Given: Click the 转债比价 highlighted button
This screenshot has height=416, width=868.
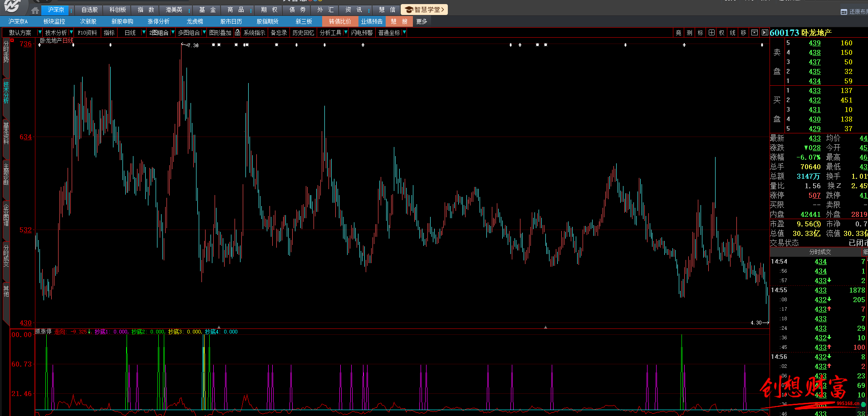Looking at the screenshot, I should point(340,21).
